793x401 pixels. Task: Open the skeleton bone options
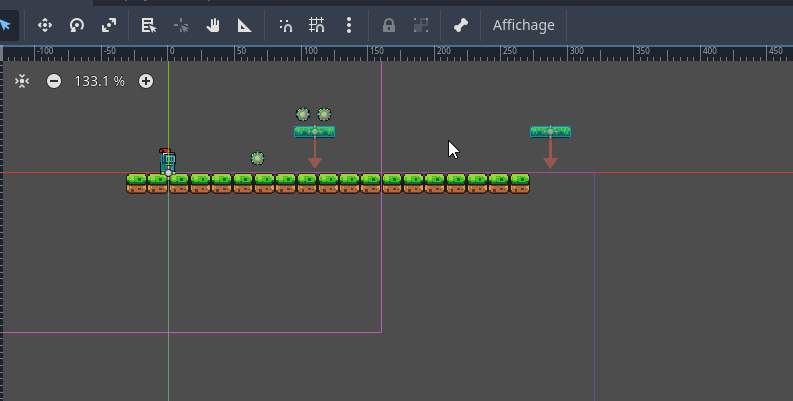click(461, 25)
